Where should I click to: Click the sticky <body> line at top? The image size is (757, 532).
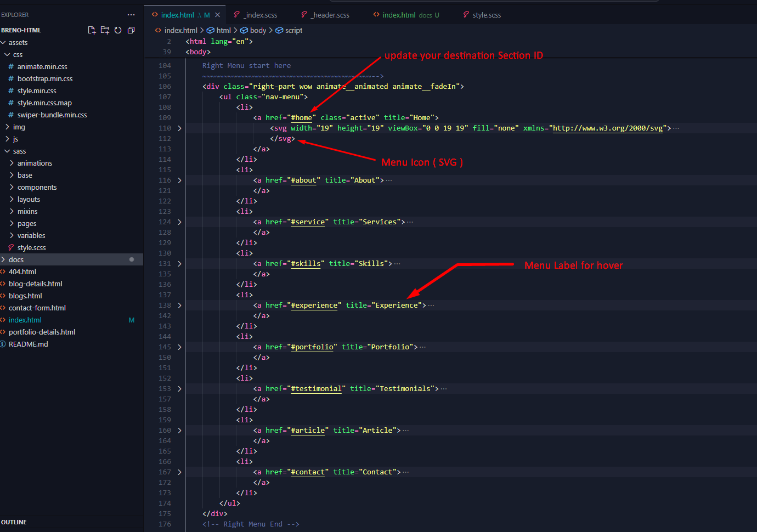(x=198, y=52)
